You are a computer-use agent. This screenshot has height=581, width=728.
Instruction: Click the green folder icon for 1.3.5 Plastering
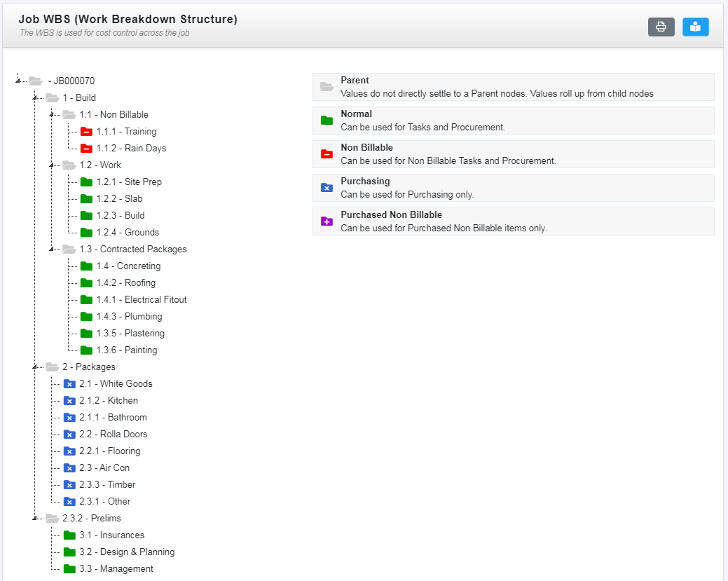[86, 334]
